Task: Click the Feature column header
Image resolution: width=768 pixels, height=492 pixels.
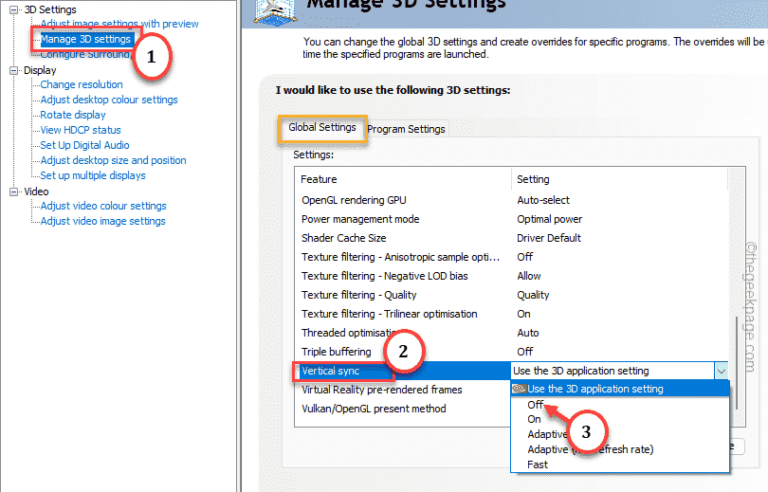Action: click(403, 179)
